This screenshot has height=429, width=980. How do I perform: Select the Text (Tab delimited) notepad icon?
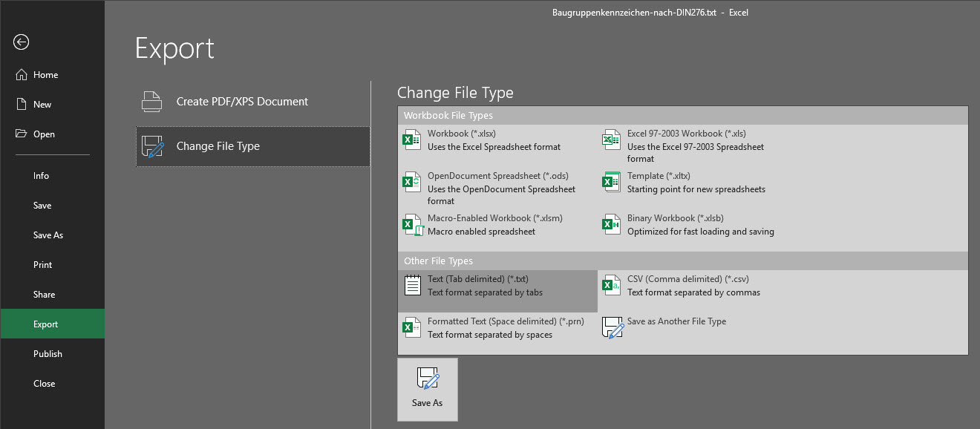point(412,285)
